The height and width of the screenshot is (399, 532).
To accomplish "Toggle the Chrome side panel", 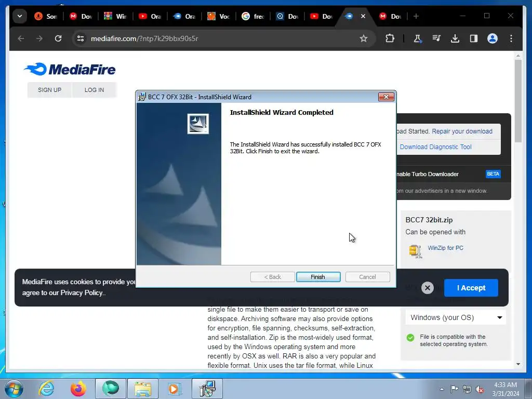I will click(474, 38).
